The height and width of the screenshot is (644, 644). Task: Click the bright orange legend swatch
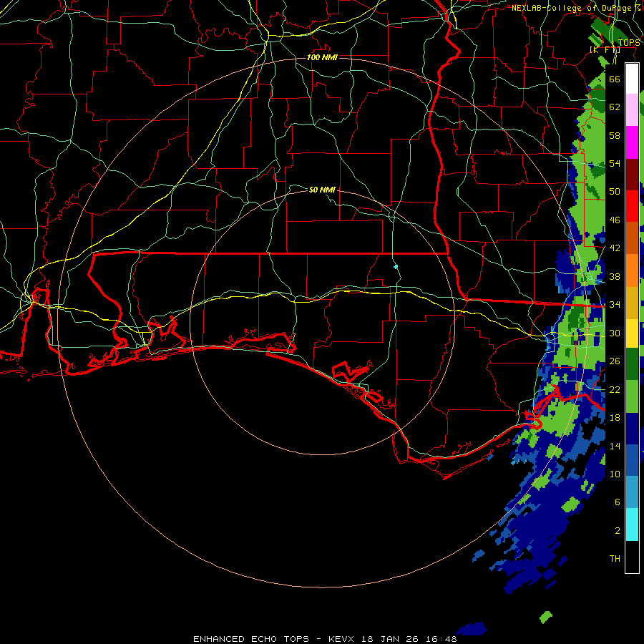click(x=632, y=270)
